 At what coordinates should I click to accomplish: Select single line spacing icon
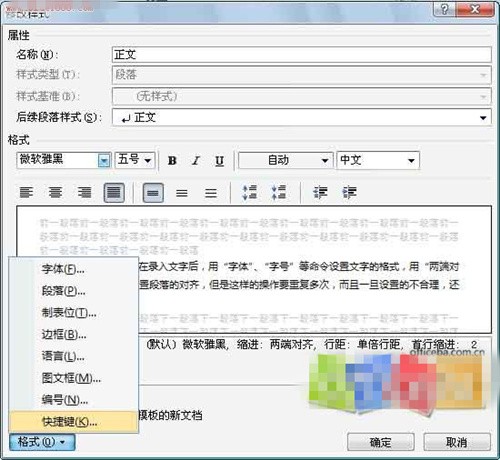[x=153, y=193]
